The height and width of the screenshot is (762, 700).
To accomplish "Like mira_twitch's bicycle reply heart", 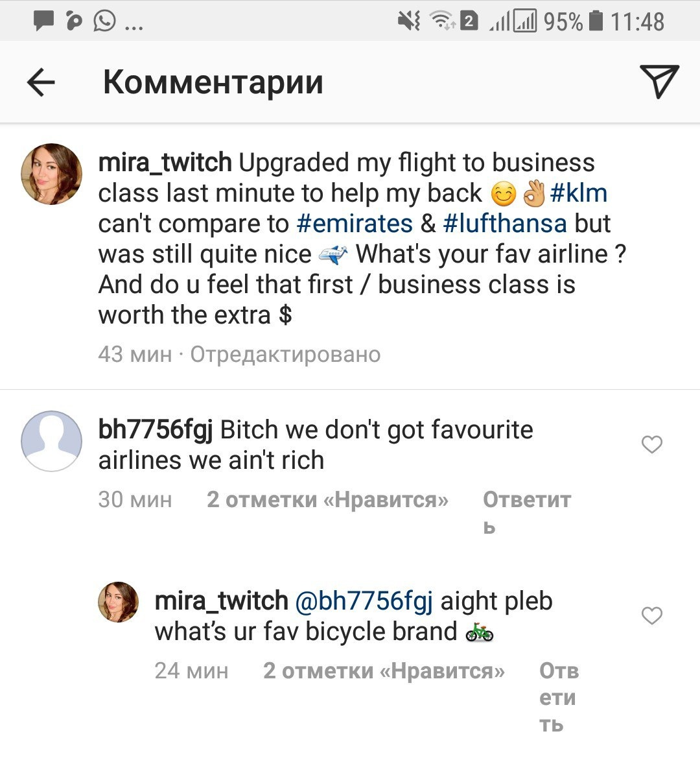I will click(651, 615).
